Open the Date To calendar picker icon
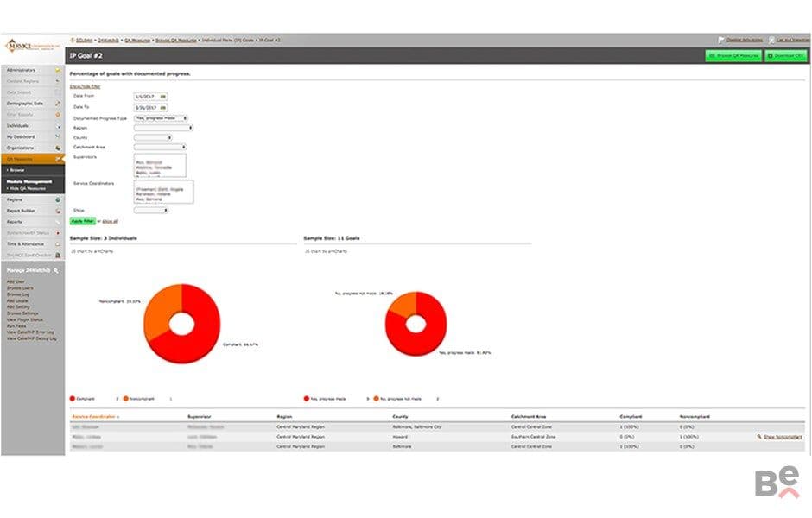This screenshot has width=812, height=518. coord(163,108)
